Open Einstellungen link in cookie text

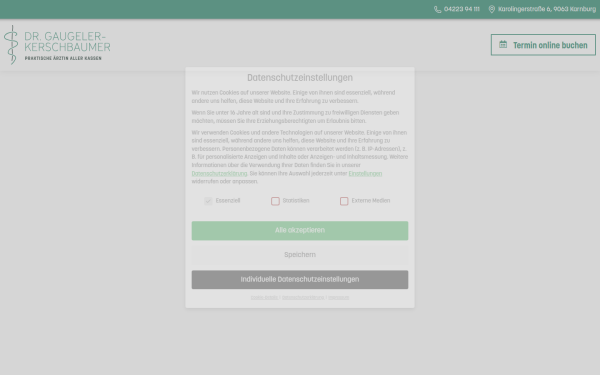coord(365,173)
